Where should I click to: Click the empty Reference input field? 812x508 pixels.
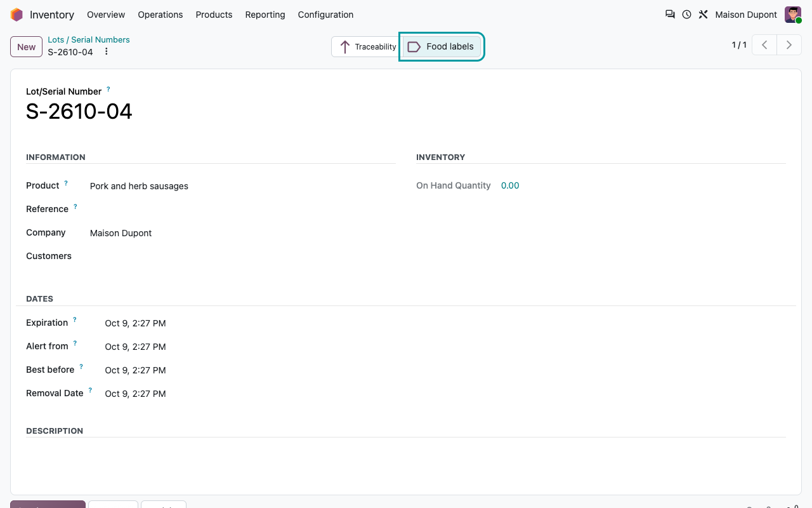pyautogui.click(x=242, y=210)
